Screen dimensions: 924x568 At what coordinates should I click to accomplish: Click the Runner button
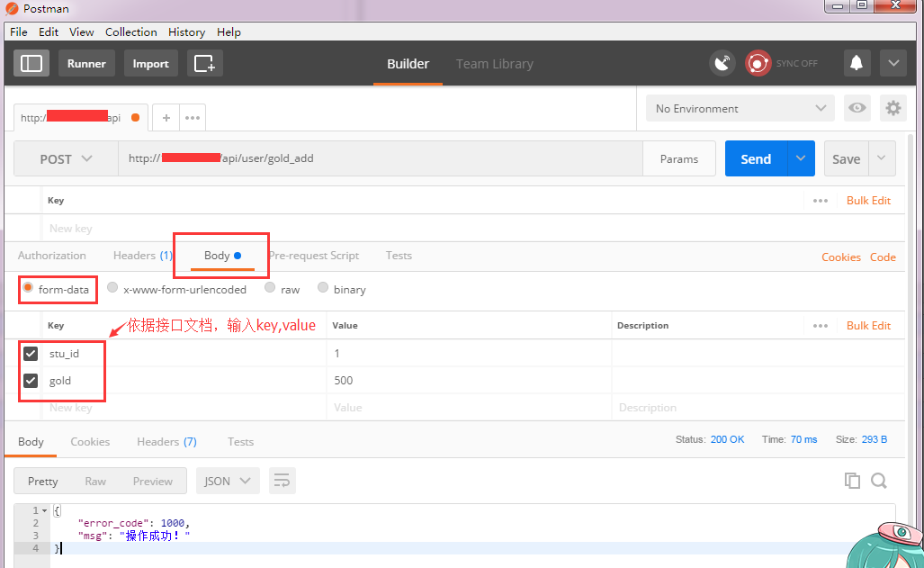[x=86, y=63]
